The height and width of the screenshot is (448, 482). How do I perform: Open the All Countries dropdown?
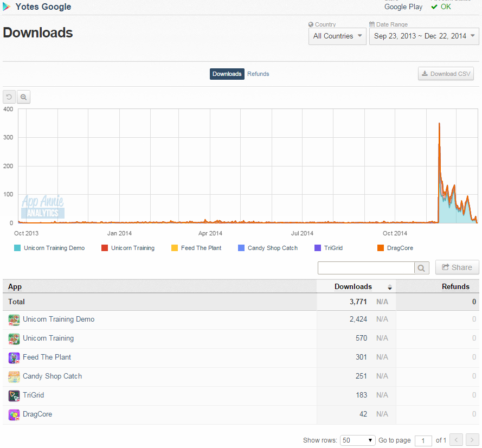point(337,36)
